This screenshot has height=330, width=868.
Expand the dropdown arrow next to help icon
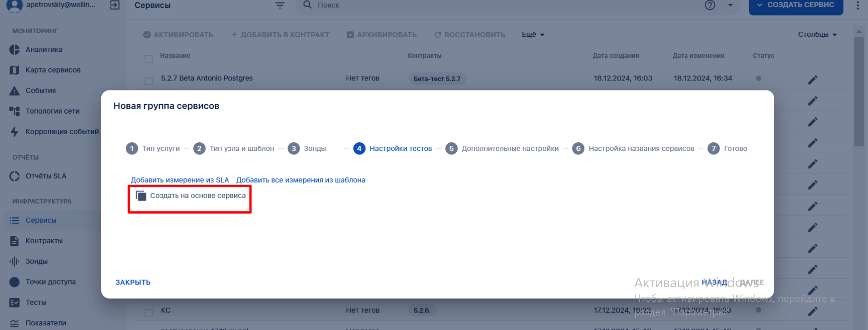pyautogui.click(x=730, y=5)
